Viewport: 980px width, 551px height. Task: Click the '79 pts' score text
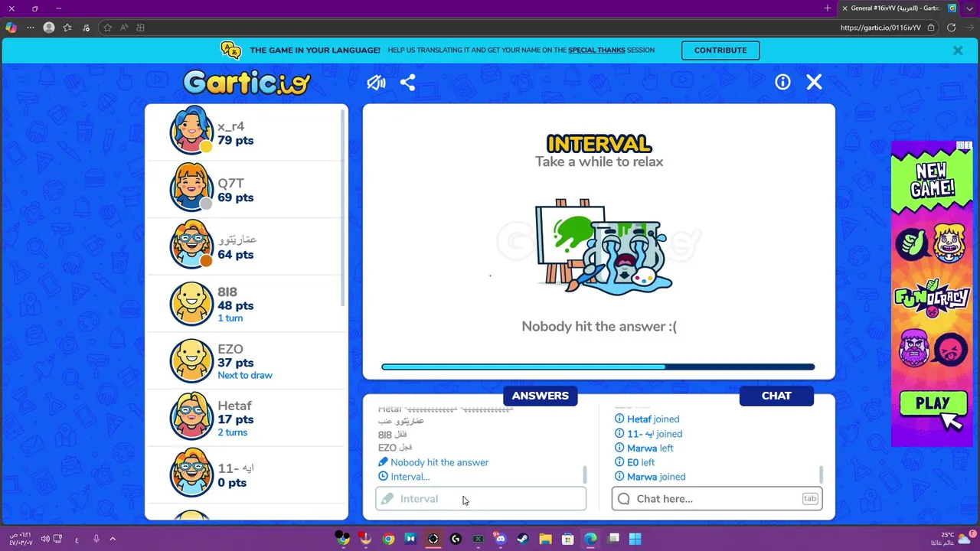coord(236,141)
